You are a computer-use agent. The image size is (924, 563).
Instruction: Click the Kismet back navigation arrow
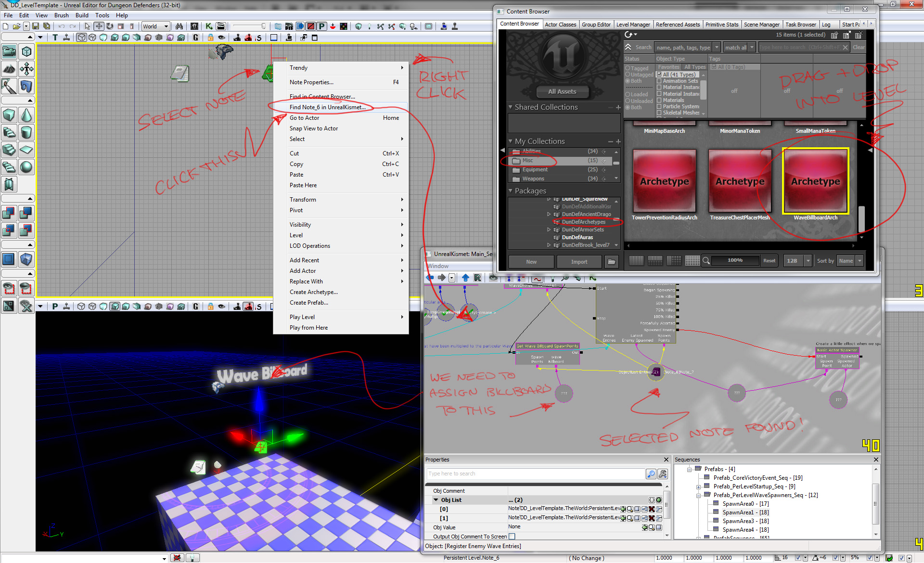click(x=430, y=278)
